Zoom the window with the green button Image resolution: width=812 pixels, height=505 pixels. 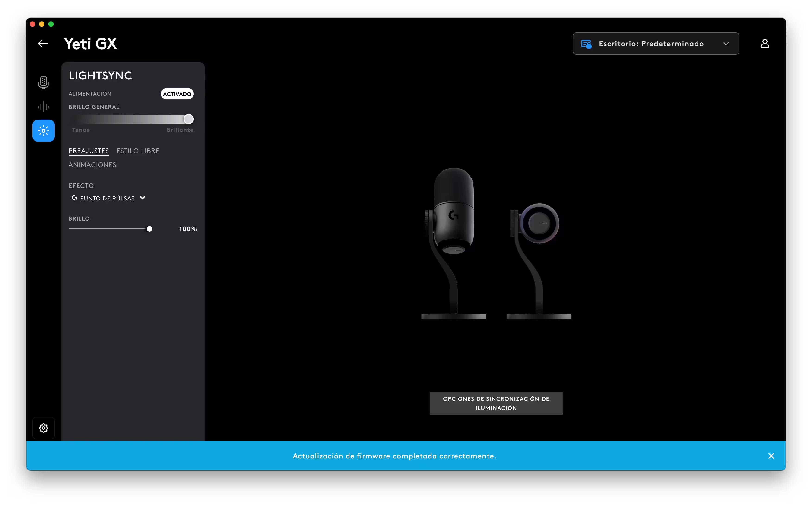[51, 24]
